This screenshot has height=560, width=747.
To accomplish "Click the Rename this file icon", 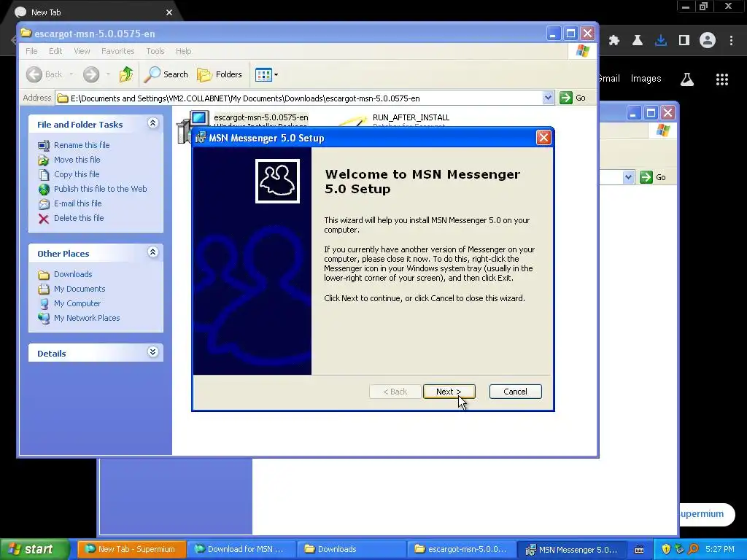I will tap(44, 145).
